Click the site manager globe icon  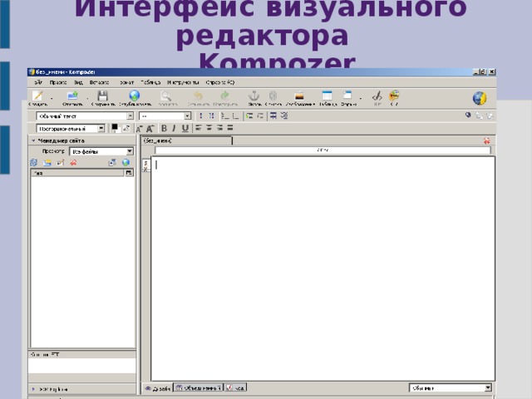[x=126, y=163]
